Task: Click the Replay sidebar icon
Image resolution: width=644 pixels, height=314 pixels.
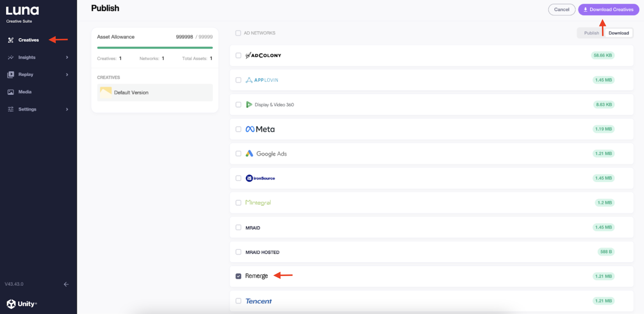Action: tap(10, 74)
